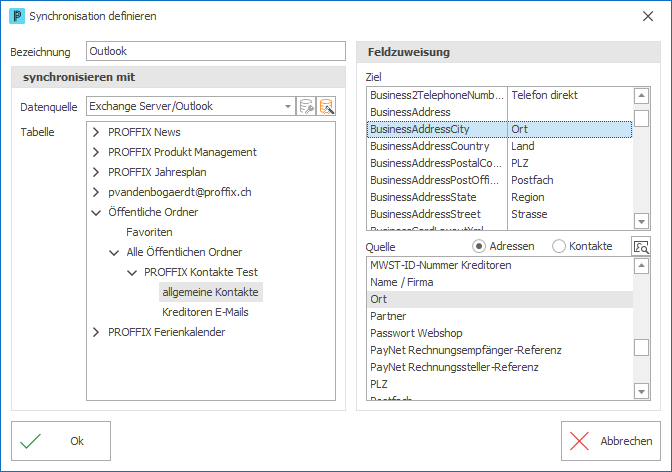Select allgemeine Kontakte folder

pos(210,292)
